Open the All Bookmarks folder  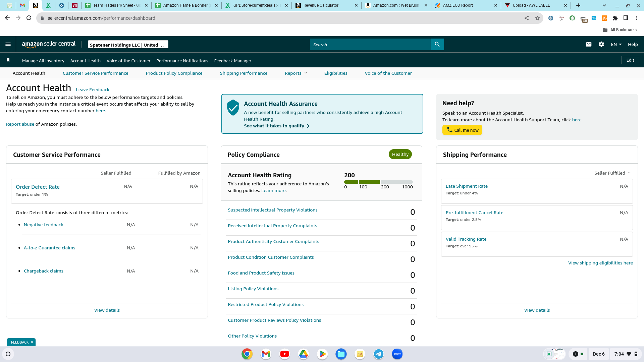pyautogui.click(x=620, y=30)
